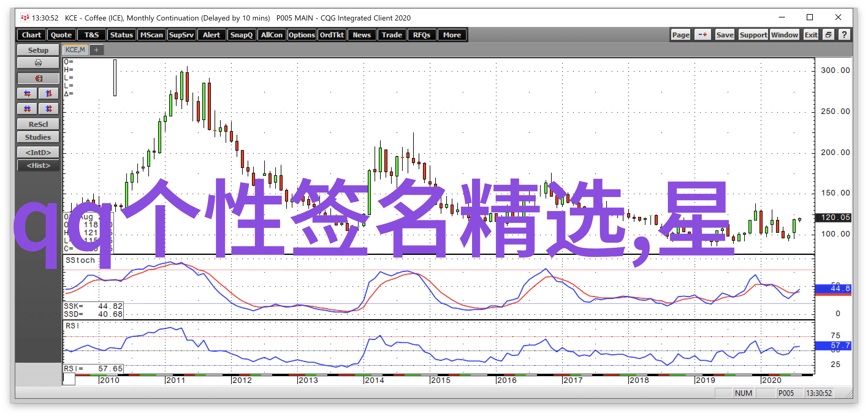The height and width of the screenshot is (416, 868).
Task: Open help with the question mark icon
Action: click(x=844, y=35)
